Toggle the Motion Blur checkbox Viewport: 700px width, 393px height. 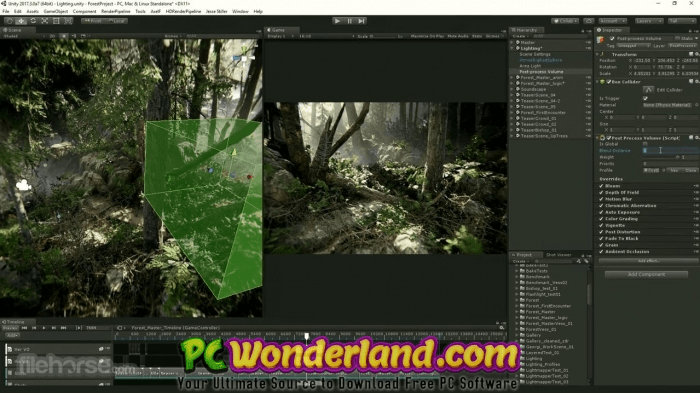click(x=601, y=199)
